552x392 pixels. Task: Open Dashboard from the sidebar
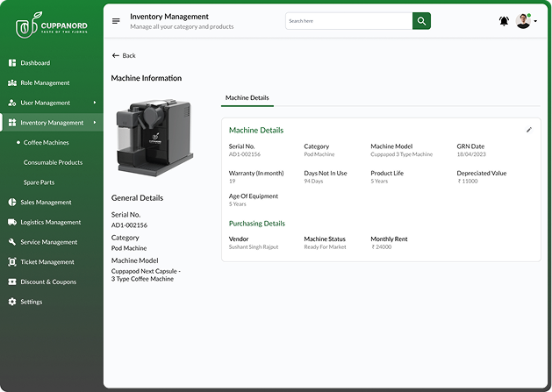coord(35,63)
